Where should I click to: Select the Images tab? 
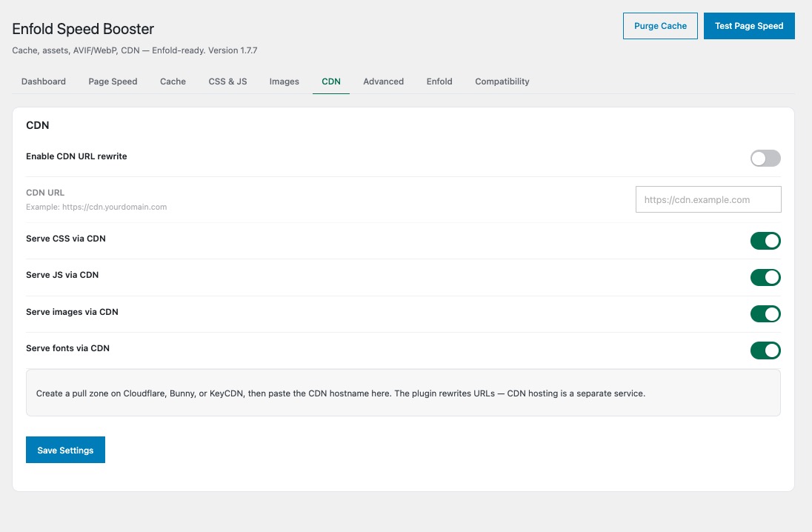point(284,82)
